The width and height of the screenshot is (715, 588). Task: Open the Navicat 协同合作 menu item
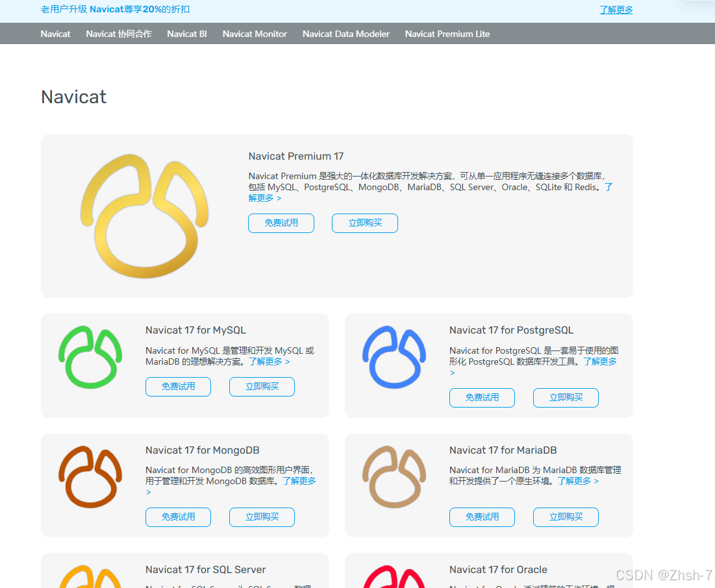click(x=119, y=34)
